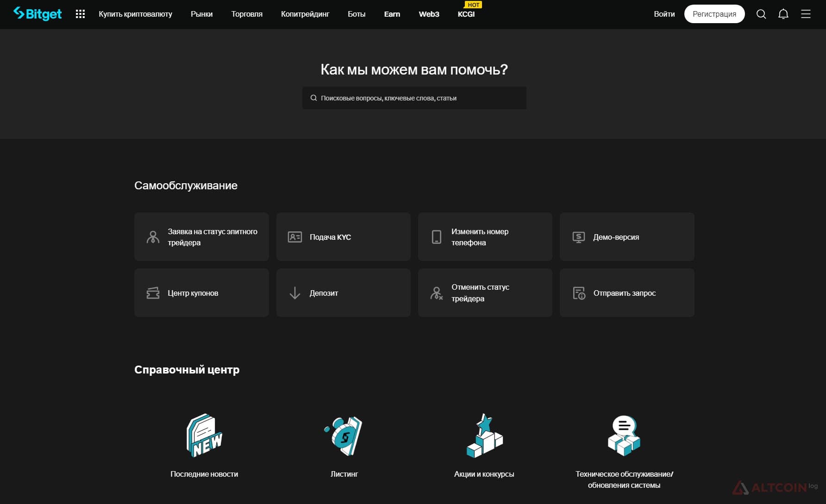Click the deposit down-arrow icon
This screenshot has width=826, height=504.
click(x=295, y=293)
